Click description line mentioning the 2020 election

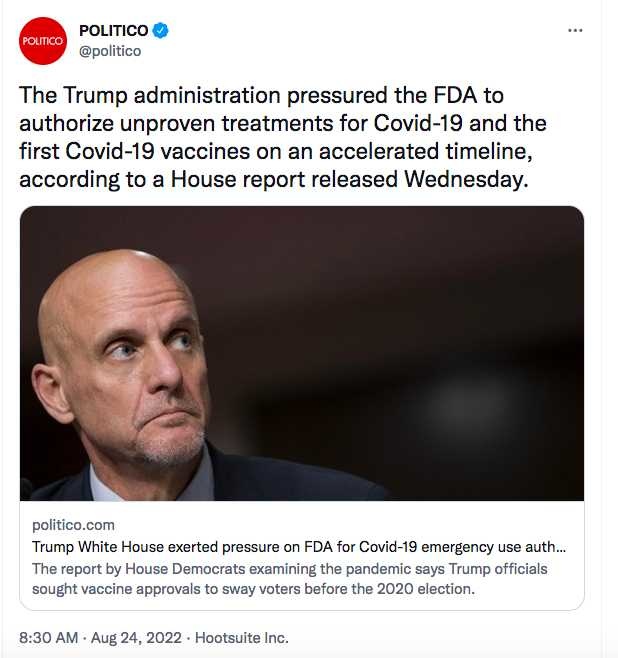(253, 589)
